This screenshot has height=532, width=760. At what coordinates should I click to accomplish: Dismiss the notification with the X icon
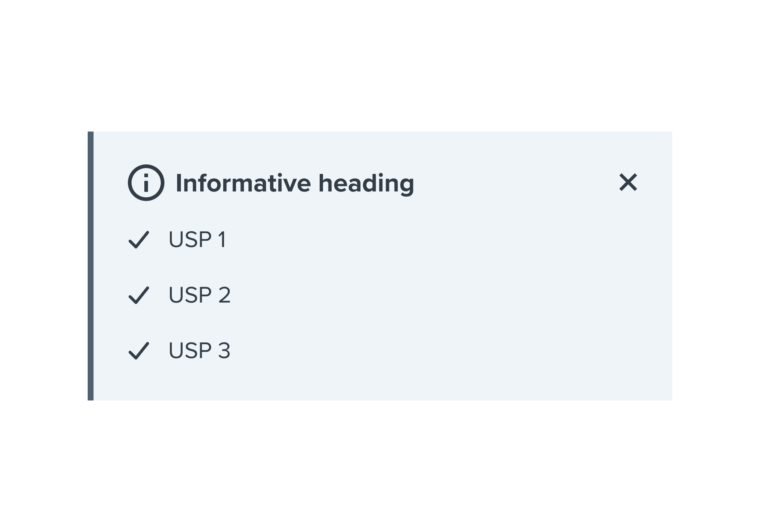pos(628,182)
